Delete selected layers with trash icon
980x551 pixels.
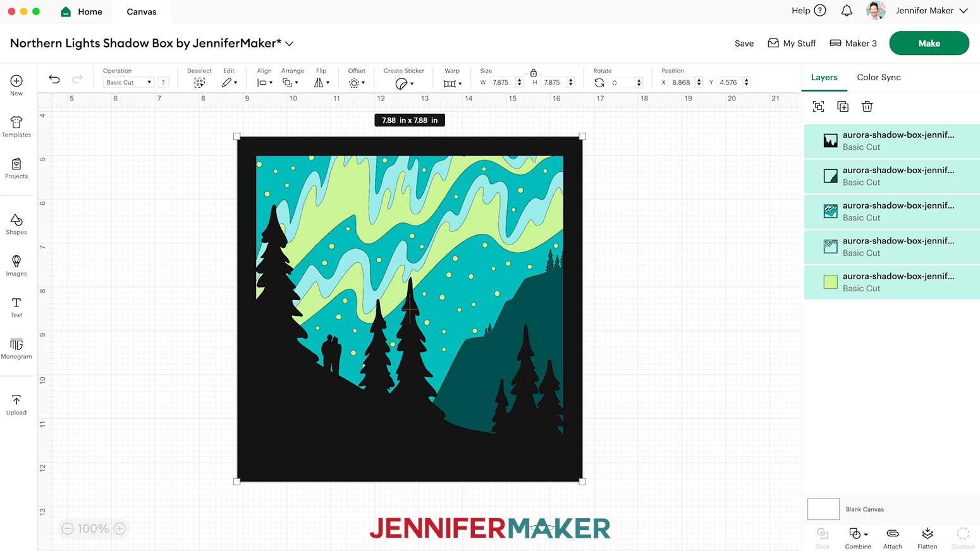[x=867, y=106]
